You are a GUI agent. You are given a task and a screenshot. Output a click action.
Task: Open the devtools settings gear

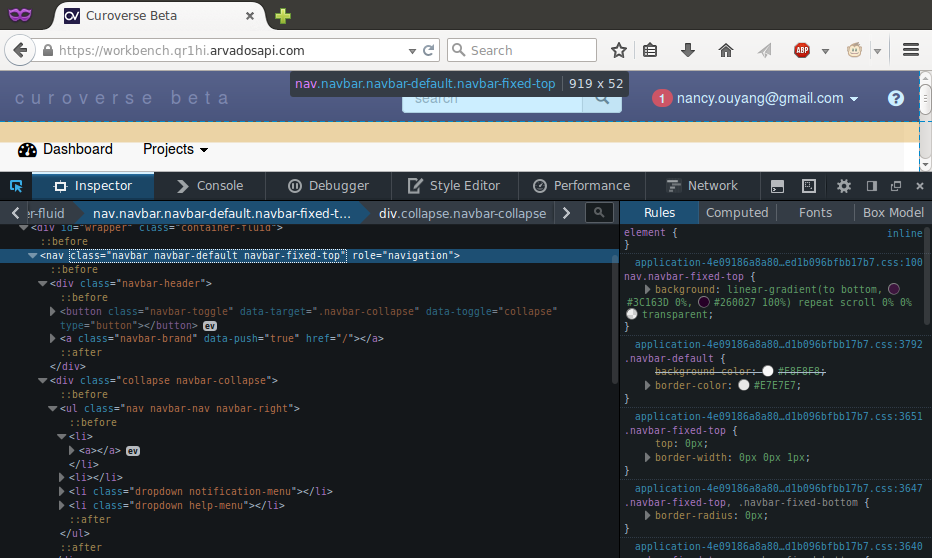[x=844, y=186]
